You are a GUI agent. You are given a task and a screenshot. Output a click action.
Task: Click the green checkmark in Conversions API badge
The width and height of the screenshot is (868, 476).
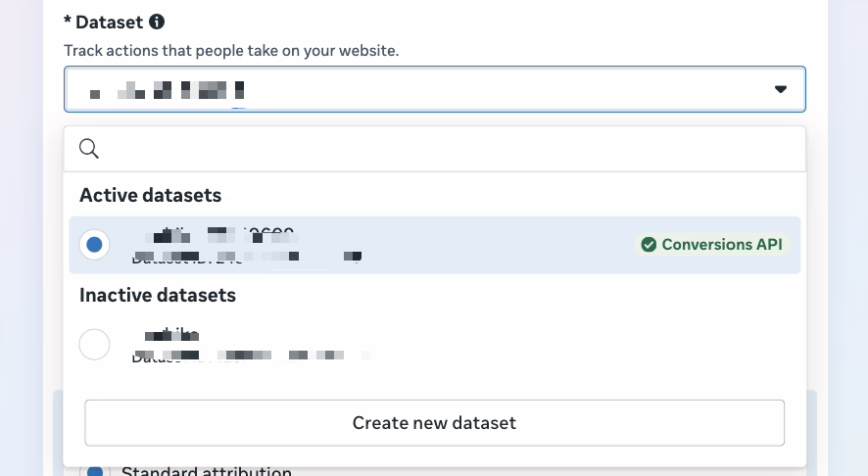pos(648,245)
